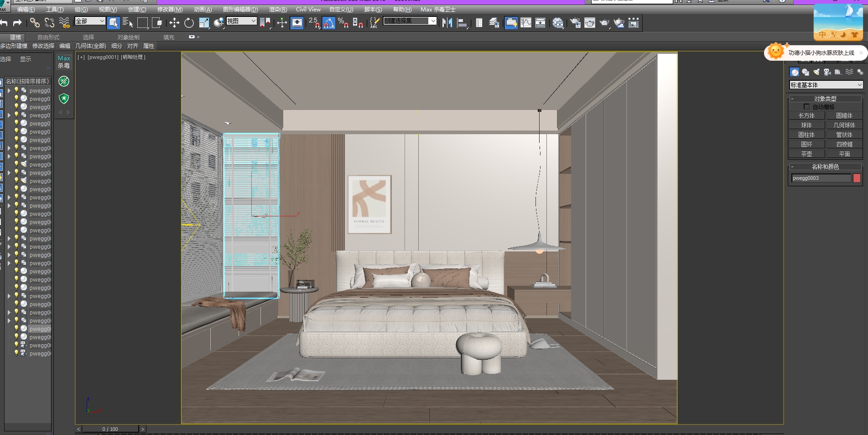Choose the Rectangular Selection Region tool
Image resolution: width=868 pixels, height=435 pixels.
pos(142,23)
